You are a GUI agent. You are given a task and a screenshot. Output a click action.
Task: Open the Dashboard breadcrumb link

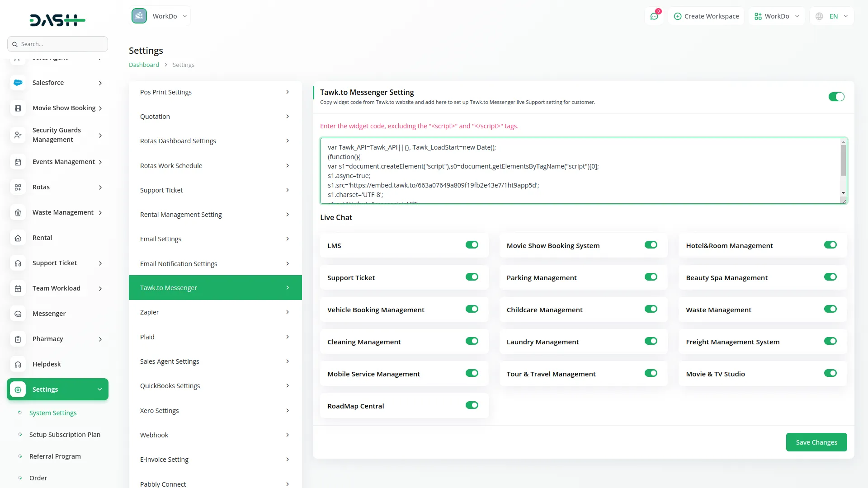tap(143, 65)
